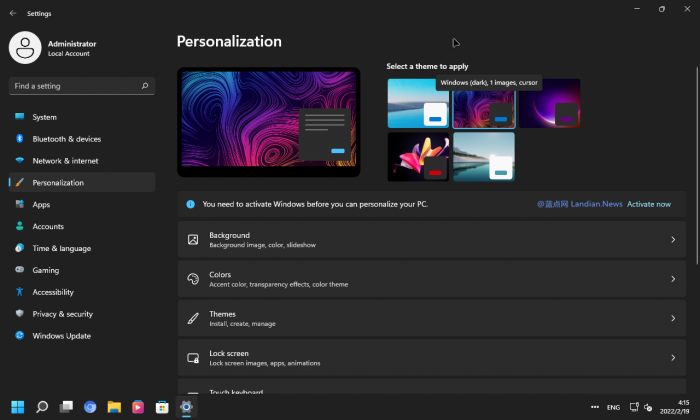Click the Settings back arrow
This screenshot has height=420, width=700.
[x=12, y=13]
